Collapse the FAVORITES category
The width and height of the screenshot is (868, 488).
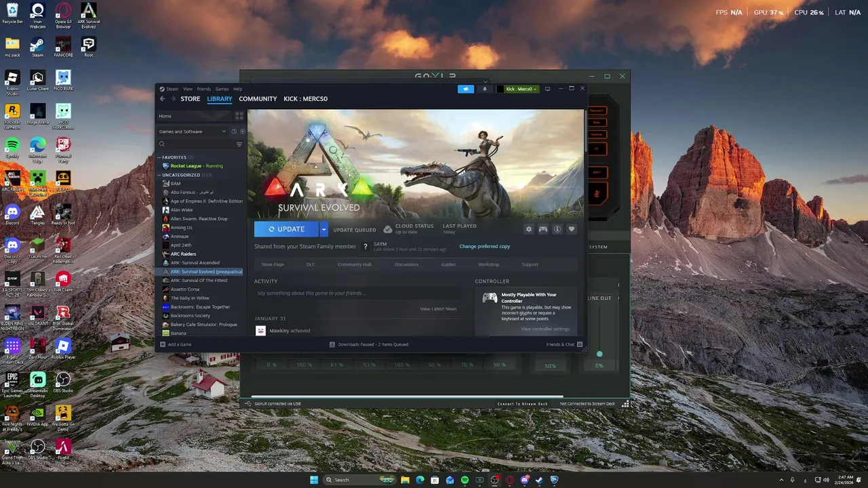tap(160, 157)
